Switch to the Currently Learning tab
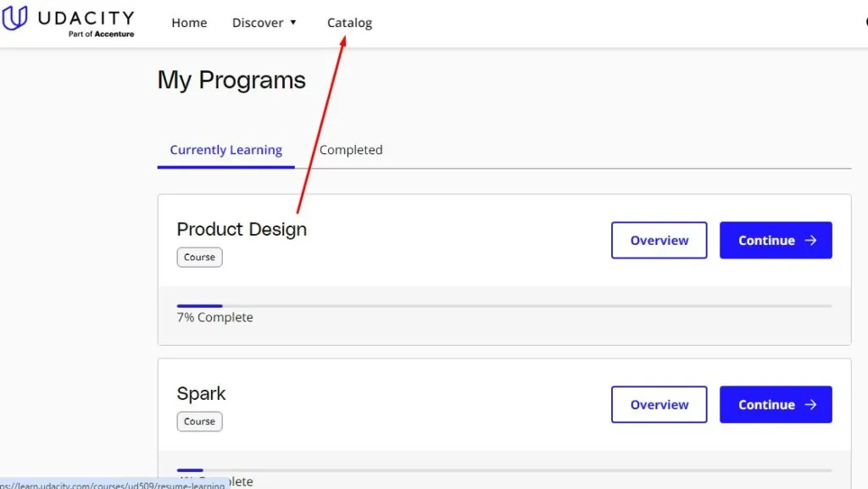868x489 pixels. coord(225,150)
